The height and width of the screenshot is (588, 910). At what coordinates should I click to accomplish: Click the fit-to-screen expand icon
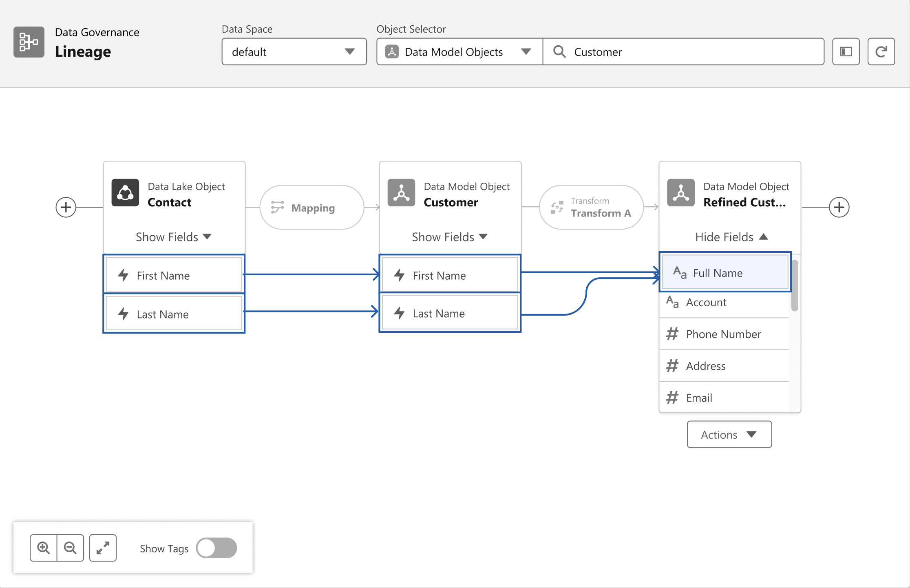103,548
